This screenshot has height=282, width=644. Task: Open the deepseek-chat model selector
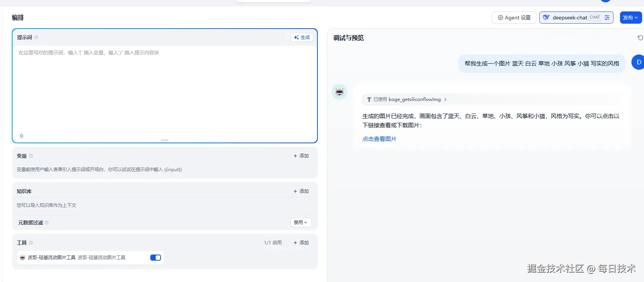pos(576,18)
